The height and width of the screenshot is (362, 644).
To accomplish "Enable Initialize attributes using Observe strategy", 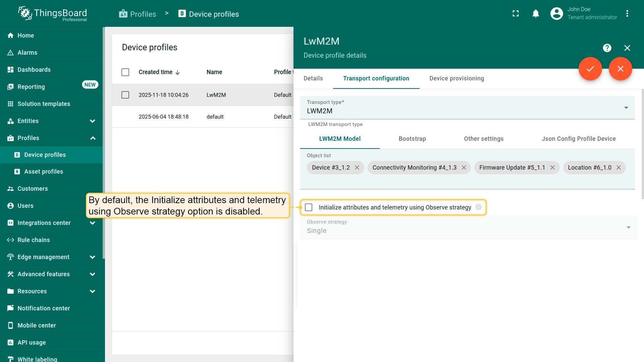I will pos(309,207).
